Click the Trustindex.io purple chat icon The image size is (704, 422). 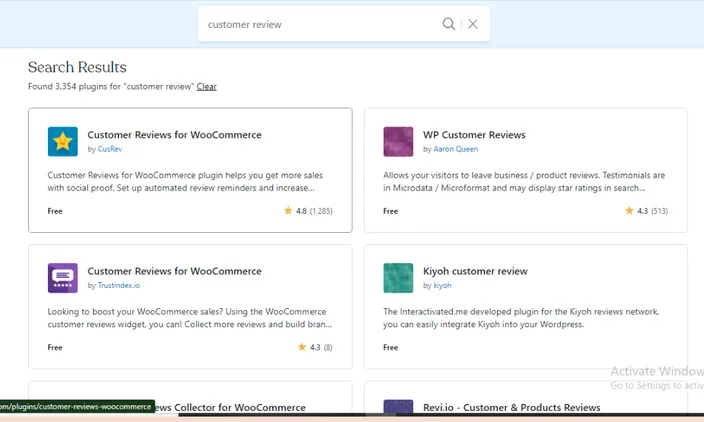(62, 278)
